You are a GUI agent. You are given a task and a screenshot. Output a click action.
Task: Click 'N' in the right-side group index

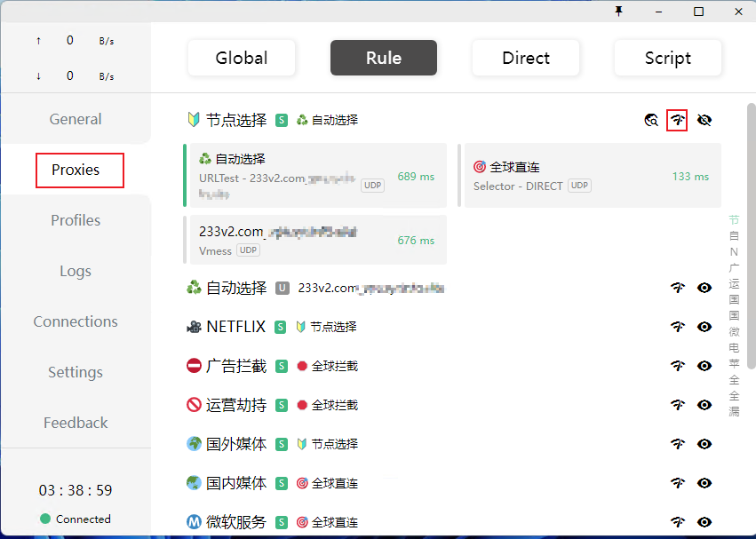[x=734, y=252]
